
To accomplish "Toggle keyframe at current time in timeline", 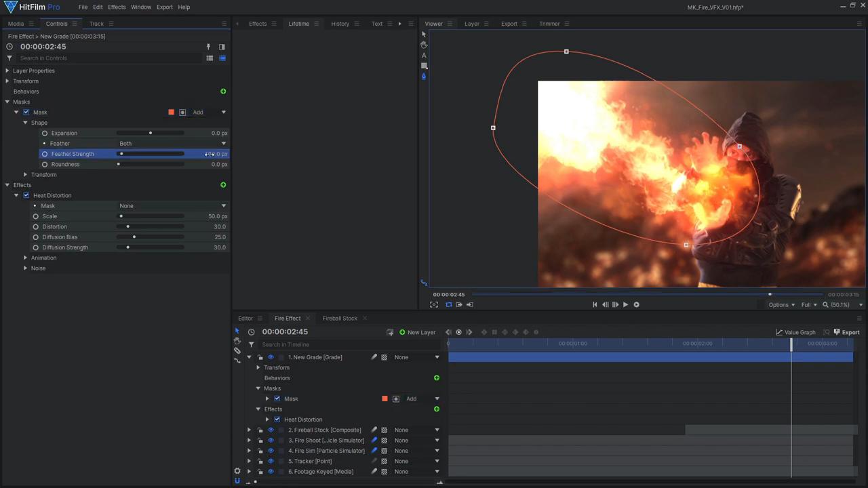I will coord(458,333).
